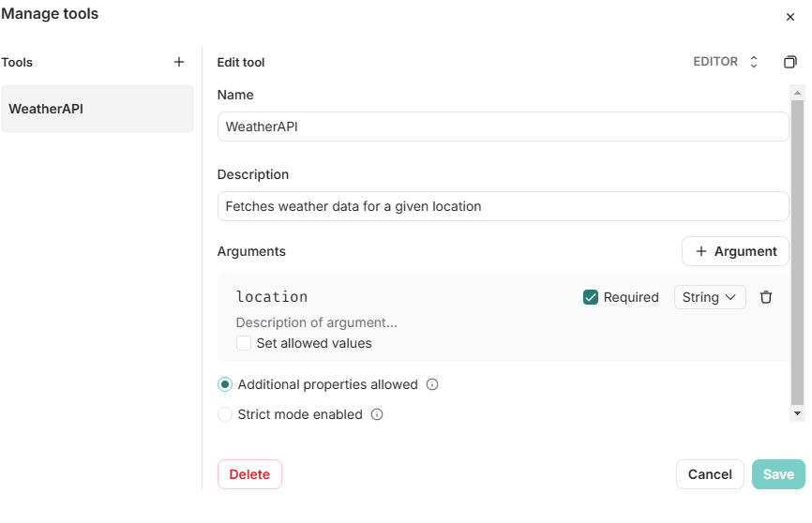Switch the EDITOR mode selector
Viewport: 812px width, 523px height.
[x=726, y=62]
